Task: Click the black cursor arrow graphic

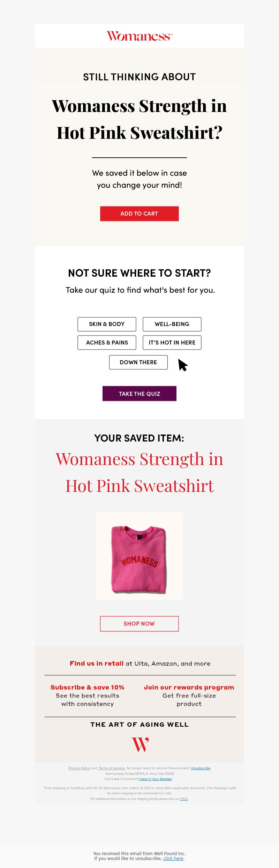Action: pyautogui.click(x=183, y=365)
